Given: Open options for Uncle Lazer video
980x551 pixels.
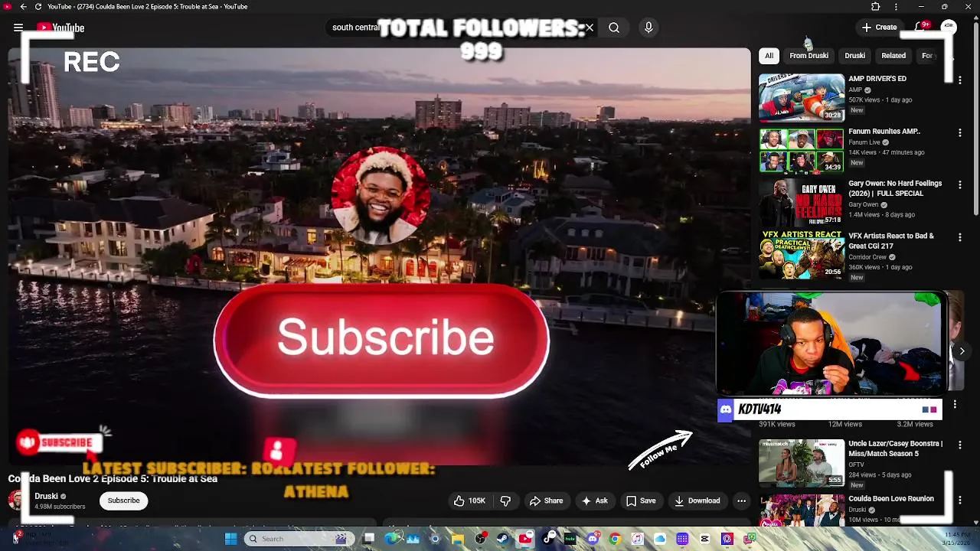Looking at the screenshot, I should 959,445.
